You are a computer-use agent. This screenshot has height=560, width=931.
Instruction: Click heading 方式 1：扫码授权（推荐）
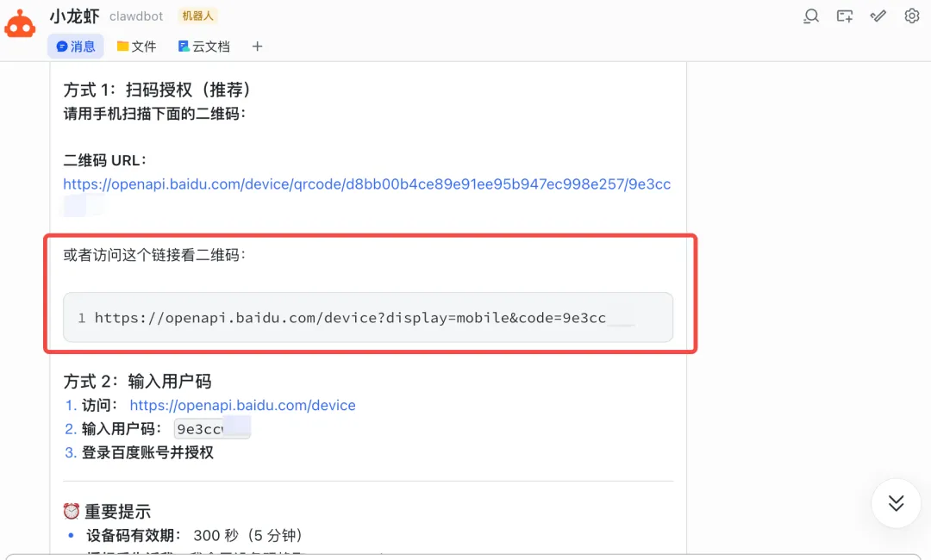159,90
